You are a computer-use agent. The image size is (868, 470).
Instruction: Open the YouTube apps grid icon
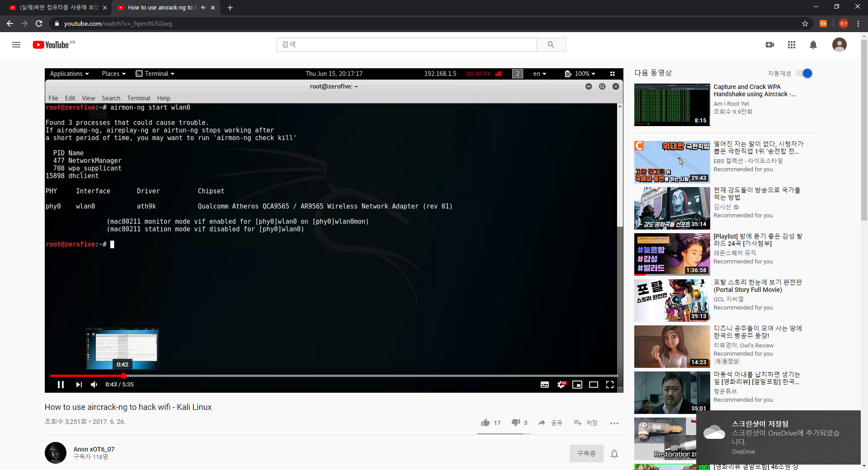tap(792, 45)
